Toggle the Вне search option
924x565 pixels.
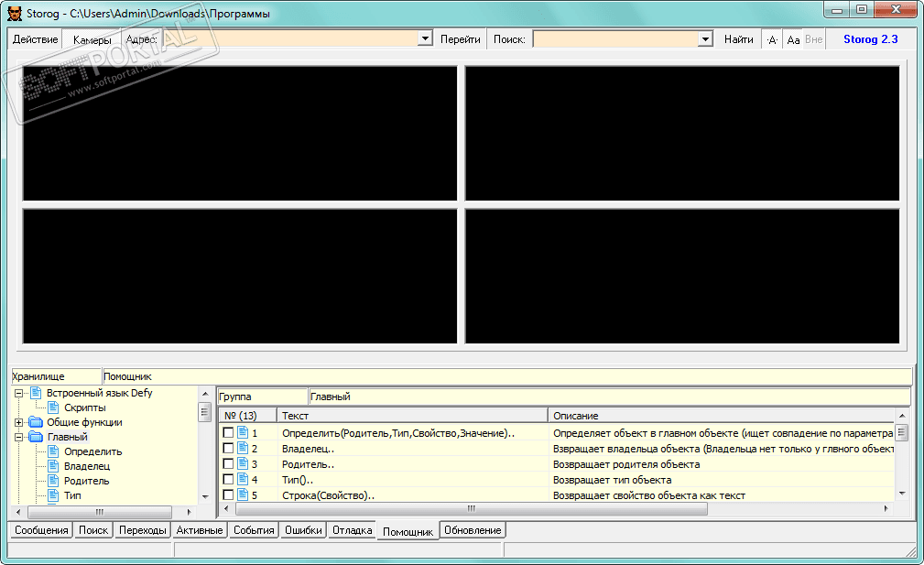click(814, 39)
